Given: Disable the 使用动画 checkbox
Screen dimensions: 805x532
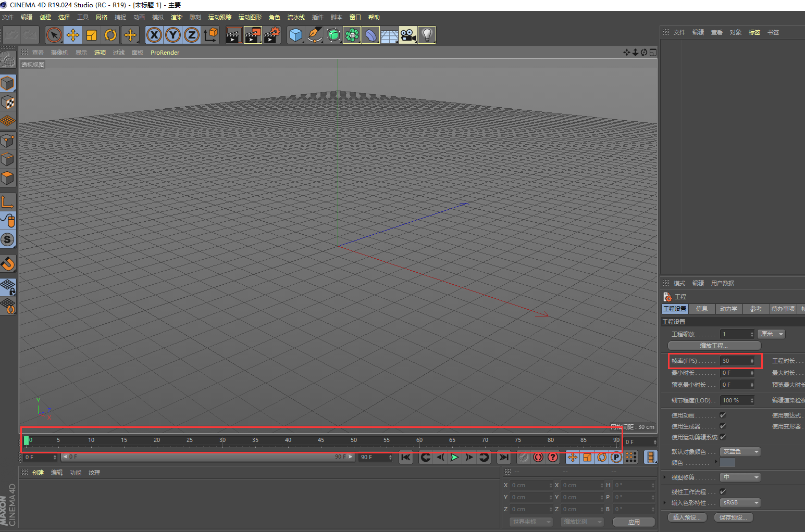Looking at the screenshot, I should click(723, 415).
